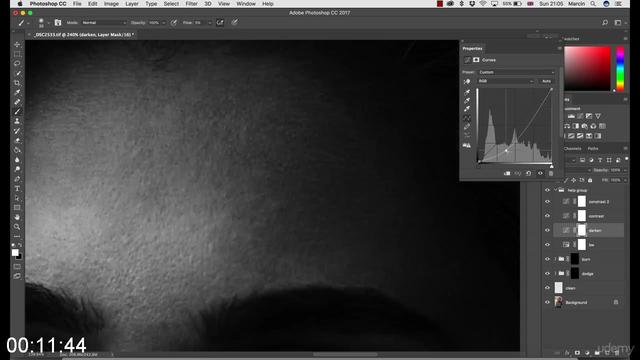Viewport: 640px width, 360px height.
Task: Select the Healing Brush tool
Action: [17, 102]
